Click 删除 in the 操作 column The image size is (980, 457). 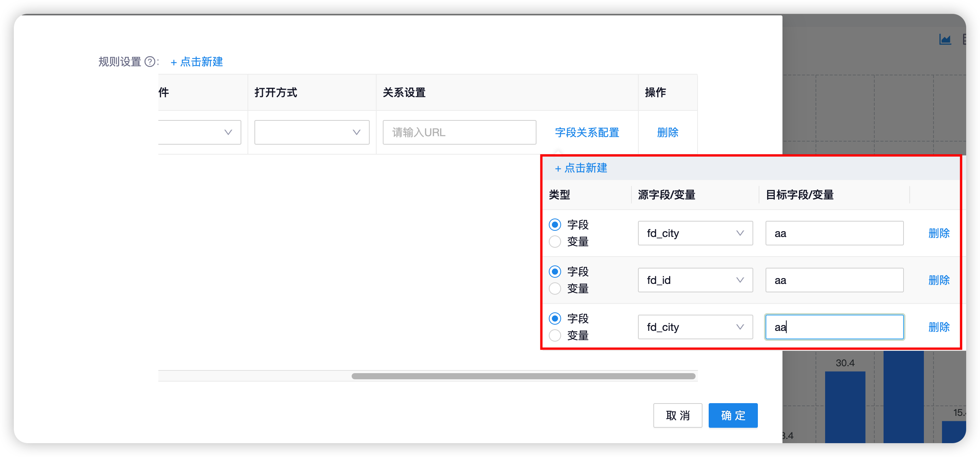668,132
